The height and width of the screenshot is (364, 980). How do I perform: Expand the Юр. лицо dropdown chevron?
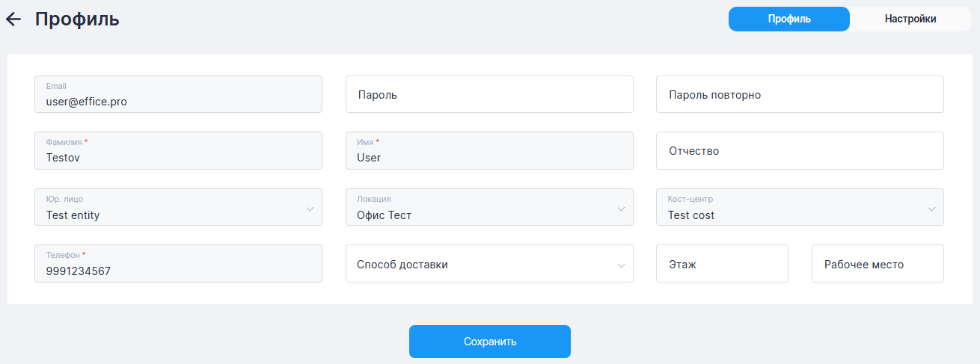[x=310, y=209]
